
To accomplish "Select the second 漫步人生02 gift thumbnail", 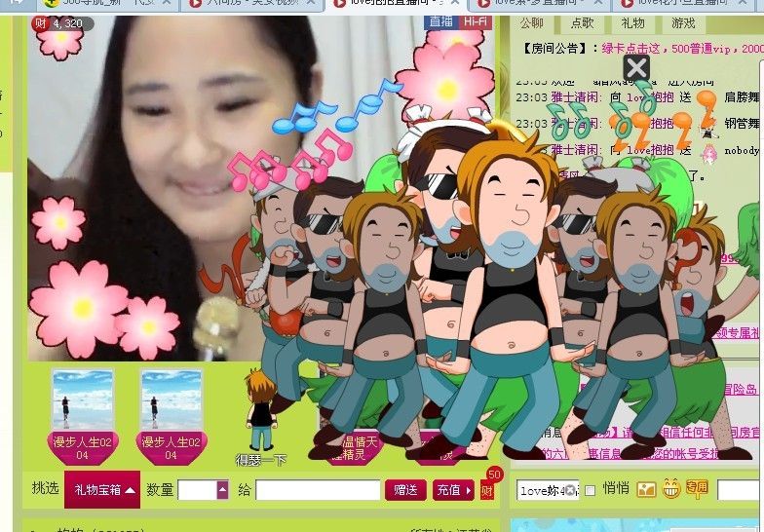I will pyautogui.click(x=172, y=417).
